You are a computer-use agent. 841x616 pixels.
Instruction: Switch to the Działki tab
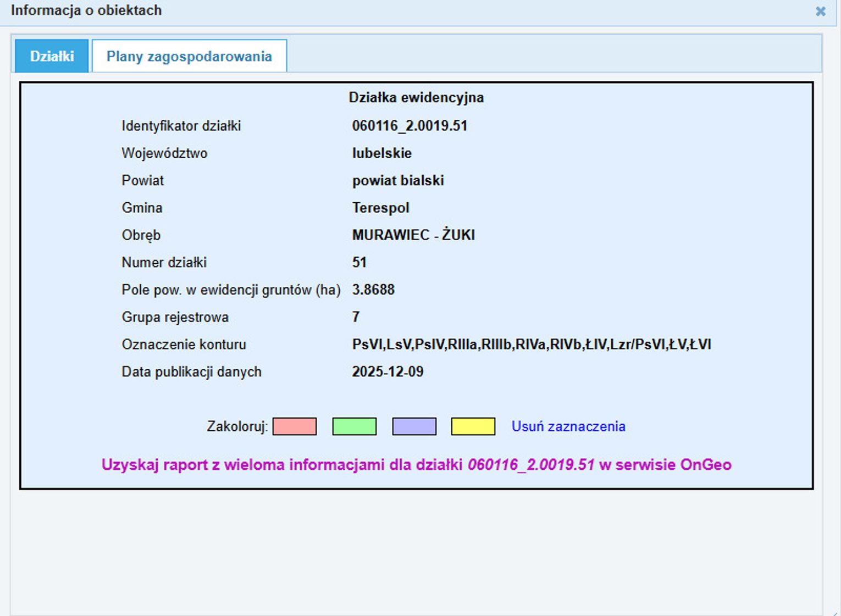[52, 56]
